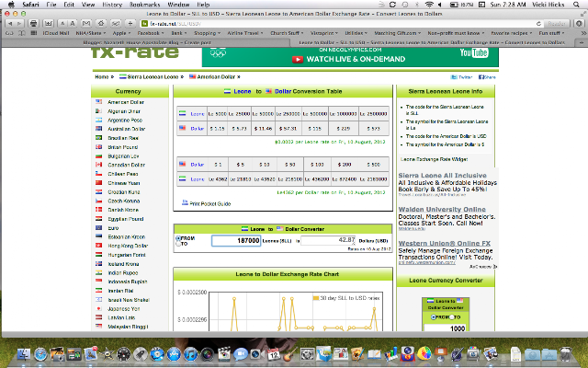Click iCloud Mail bookmark
Viewport: 588px width, 368px height.
click(x=56, y=33)
